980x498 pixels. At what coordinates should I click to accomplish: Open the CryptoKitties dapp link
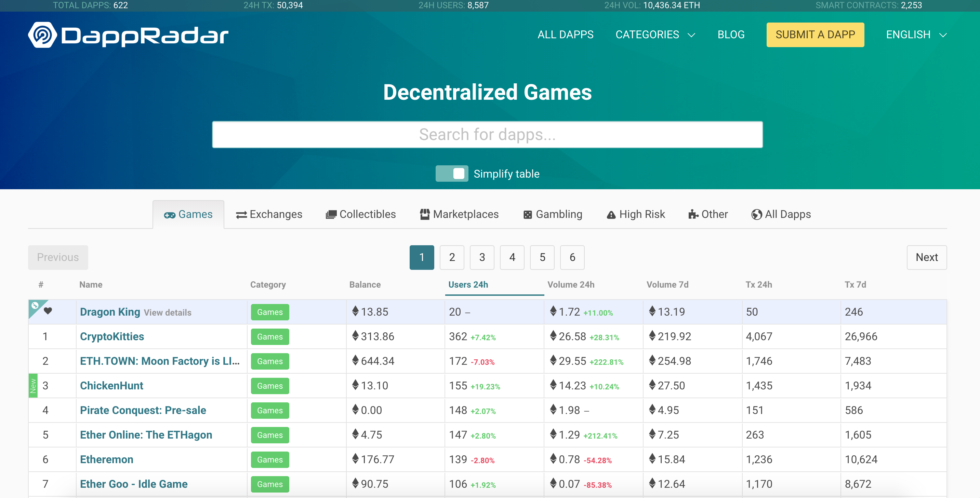tap(112, 336)
